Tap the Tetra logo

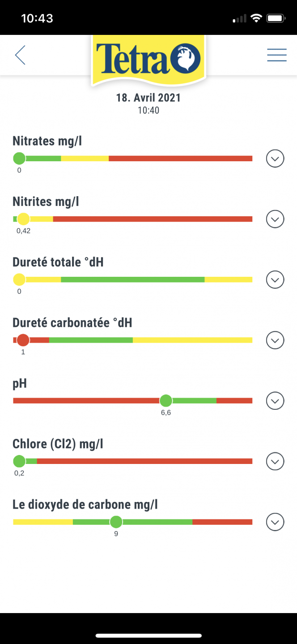tap(148, 60)
